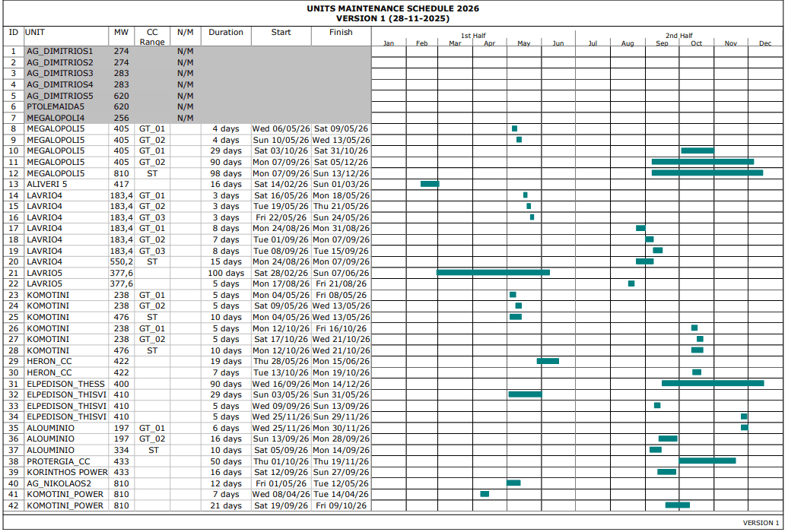Image resolution: width=804 pixels, height=532 pixels.
Task: Click the '1st Half' timeline label
Action: coord(473,36)
